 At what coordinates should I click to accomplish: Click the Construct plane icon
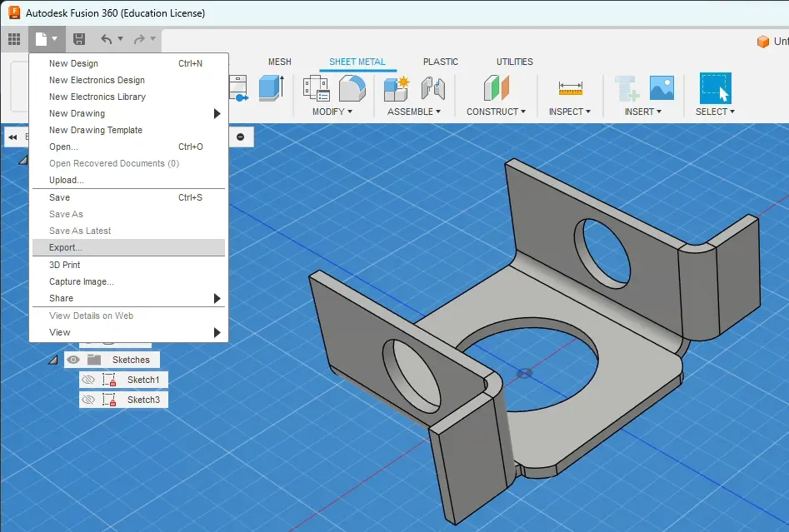[495, 87]
